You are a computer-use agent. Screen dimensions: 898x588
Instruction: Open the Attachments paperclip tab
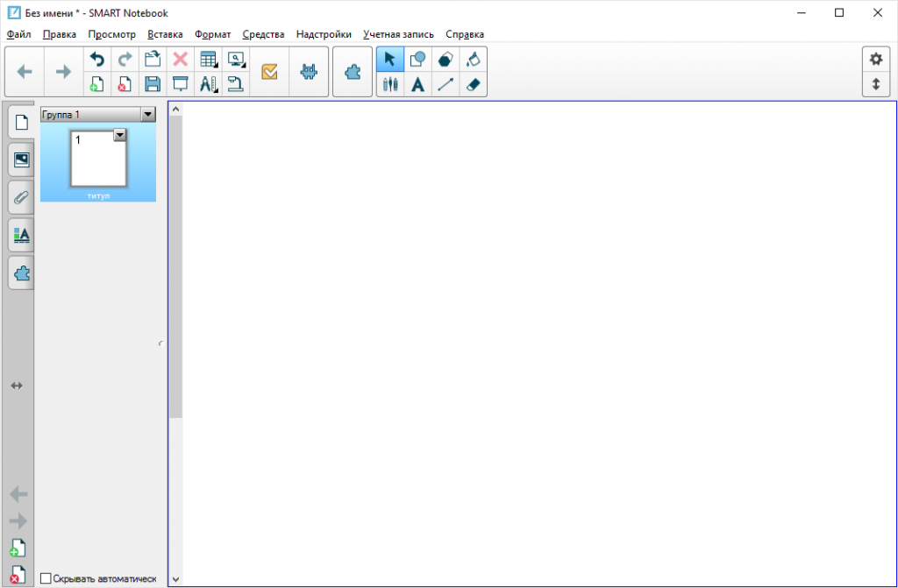(21, 198)
